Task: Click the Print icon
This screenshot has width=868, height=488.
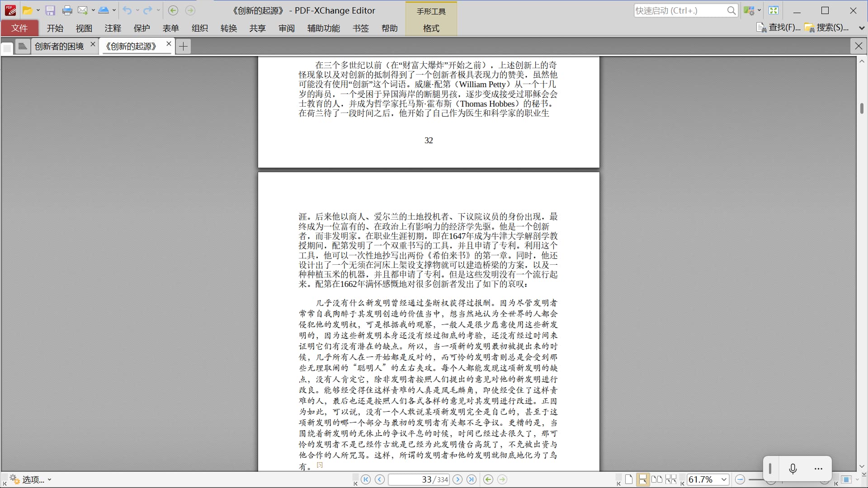Action: tap(67, 10)
